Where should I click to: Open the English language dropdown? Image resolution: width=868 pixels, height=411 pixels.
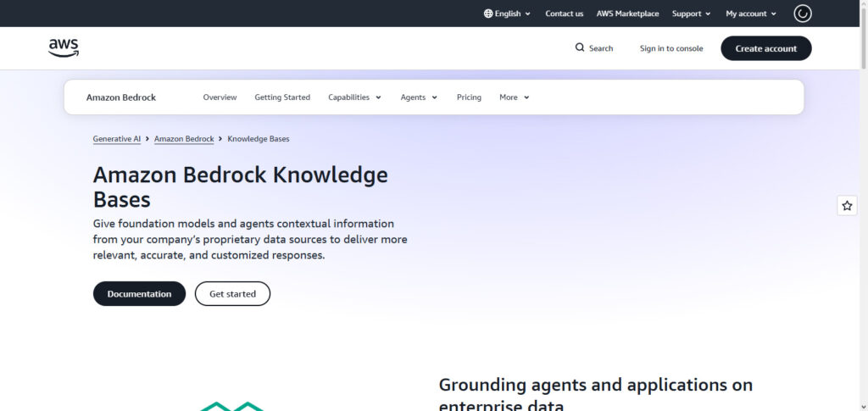pyautogui.click(x=507, y=14)
